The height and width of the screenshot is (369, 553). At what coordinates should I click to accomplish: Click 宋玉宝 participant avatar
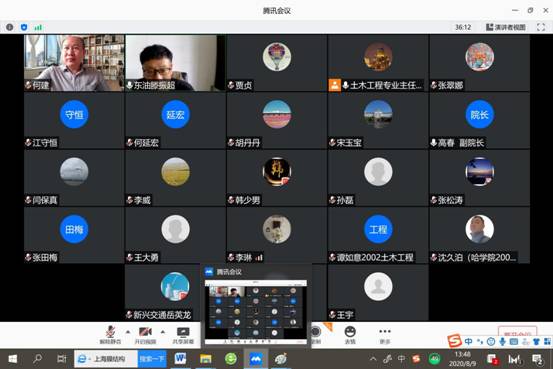pyautogui.click(x=378, y=114)
